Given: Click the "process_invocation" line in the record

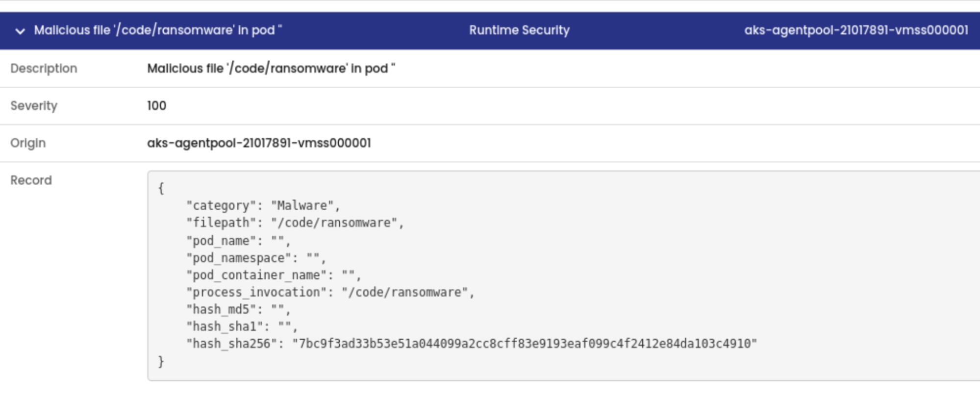Looking at the screenshot, I should [x=330, y=293].
